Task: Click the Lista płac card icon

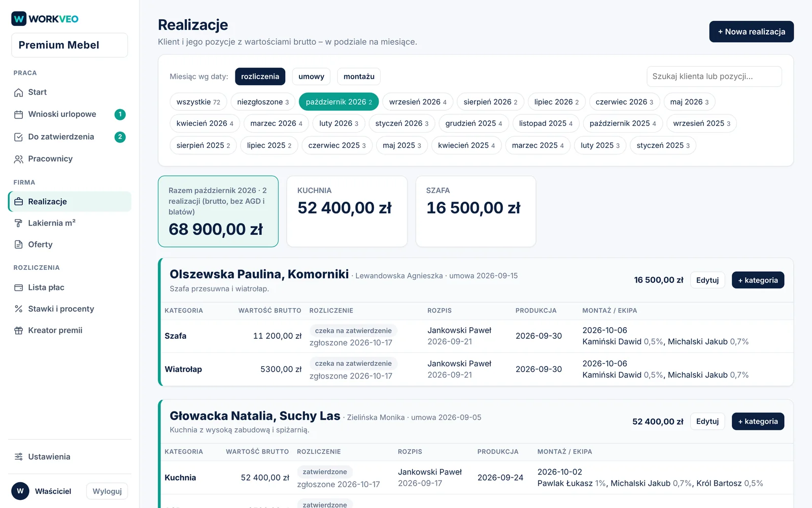Action: pos(19,288)
